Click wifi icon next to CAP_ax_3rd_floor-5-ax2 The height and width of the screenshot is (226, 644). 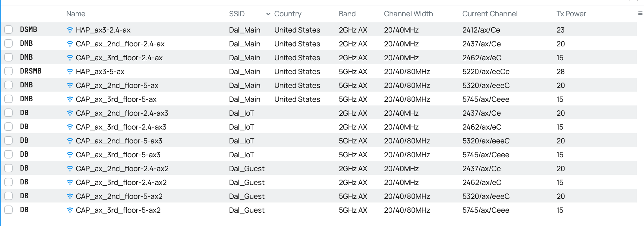pyautogui.click(x=70, y=210)
